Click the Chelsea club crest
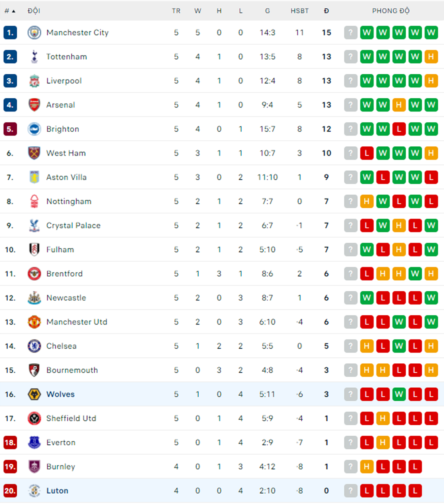Viewport: 444px width, 504px height. 34,346
